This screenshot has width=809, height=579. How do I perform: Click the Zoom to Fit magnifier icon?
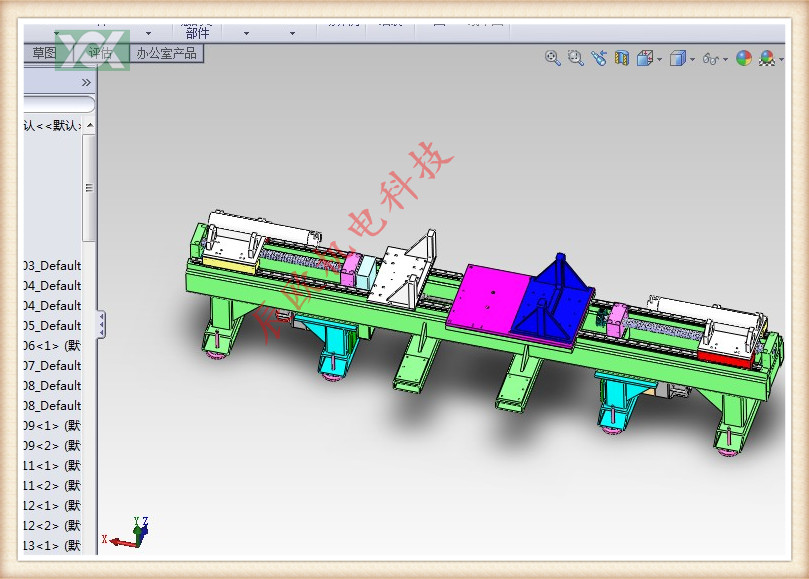[553, 58]
